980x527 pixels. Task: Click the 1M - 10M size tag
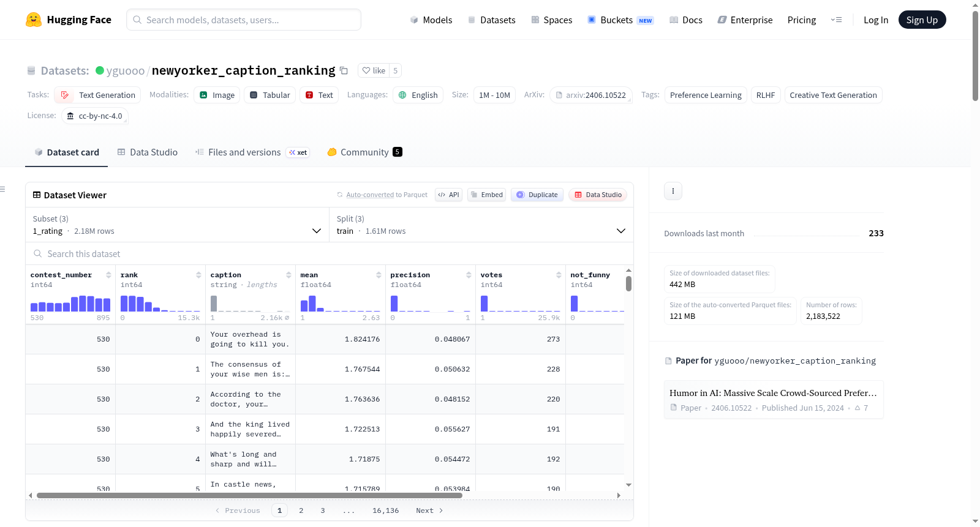(494, 95)
